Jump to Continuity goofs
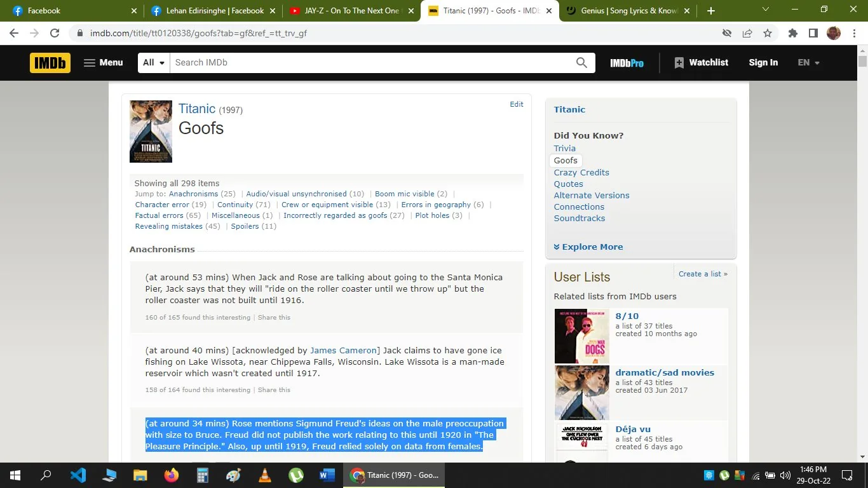Screen dimensions: 868x488 point(235,205)
